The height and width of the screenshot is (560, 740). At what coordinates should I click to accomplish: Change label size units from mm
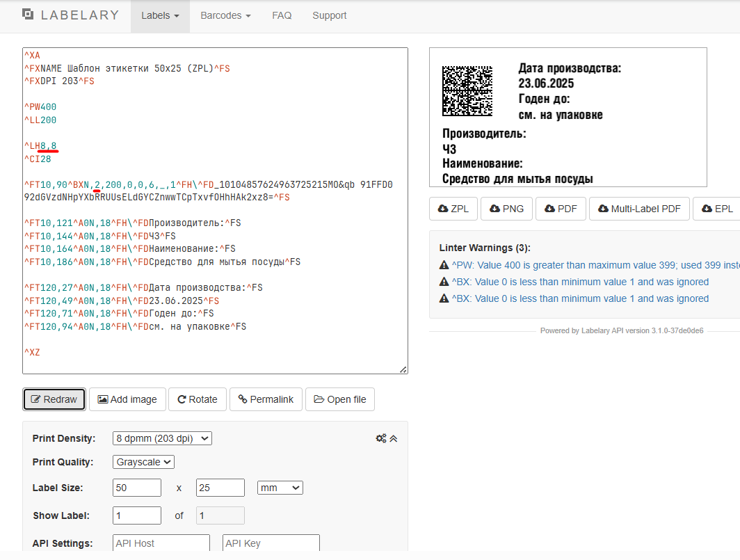(280, 488)
